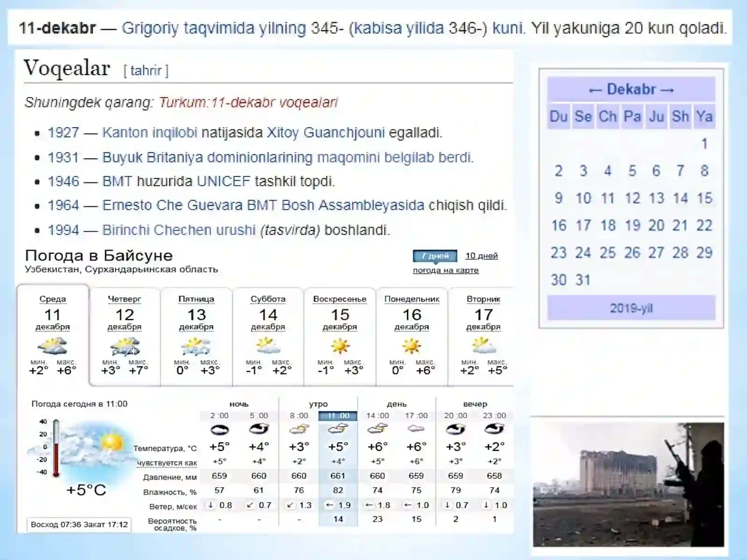This screenshot has height=560, width=747.
Task: Go to next month arrow after Dekabr
Action: (668, 90)
